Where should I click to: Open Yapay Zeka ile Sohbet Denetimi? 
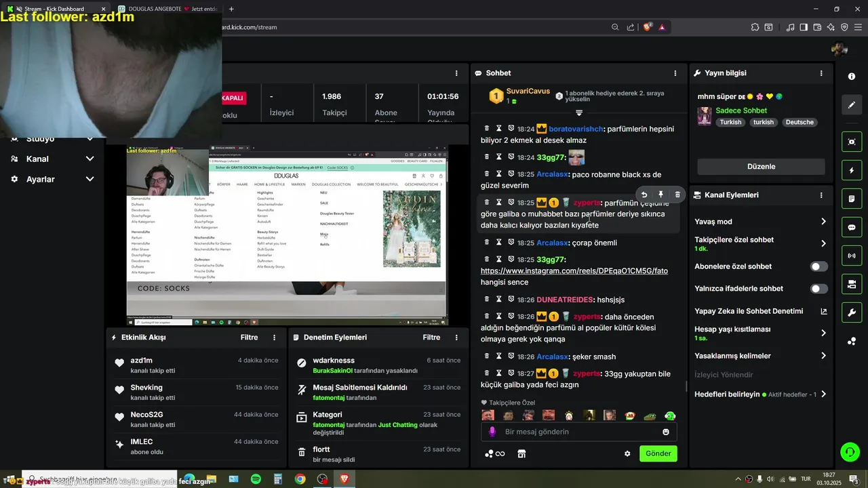[x=760, y=311]
